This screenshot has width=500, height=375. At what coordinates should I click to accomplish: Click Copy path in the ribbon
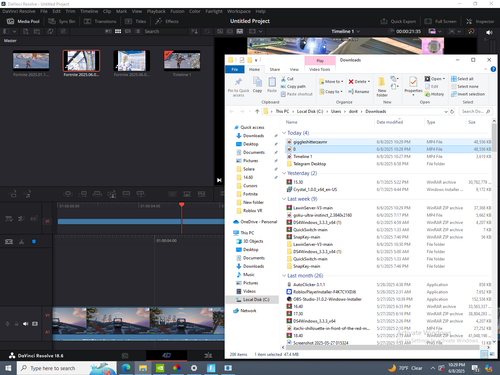(293, 86)
